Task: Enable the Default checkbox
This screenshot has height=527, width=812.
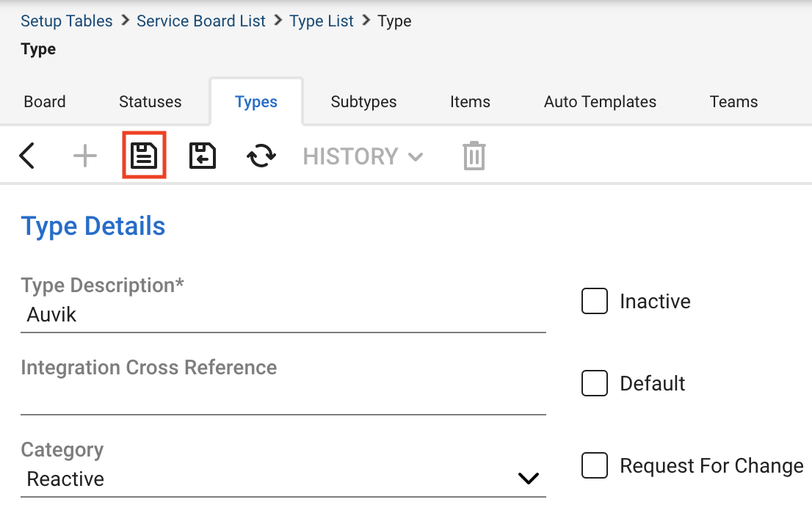Action: click(595, 383)
